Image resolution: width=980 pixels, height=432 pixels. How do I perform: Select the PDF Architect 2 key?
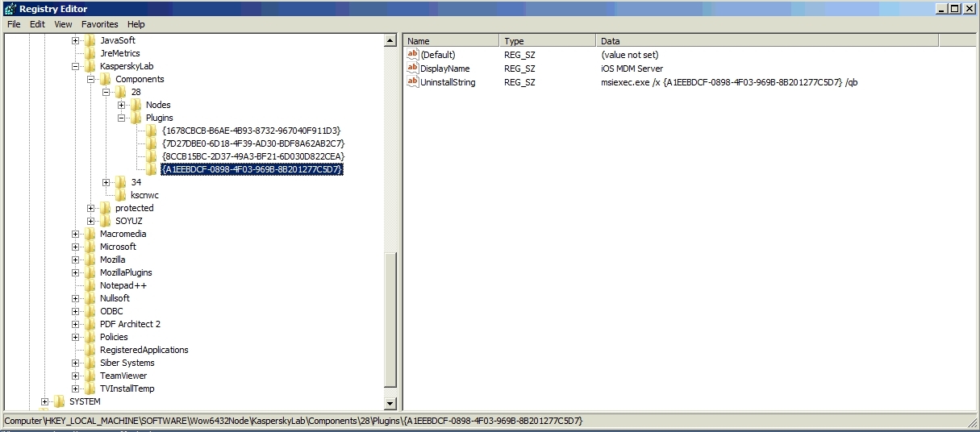(x=130, y=324)
